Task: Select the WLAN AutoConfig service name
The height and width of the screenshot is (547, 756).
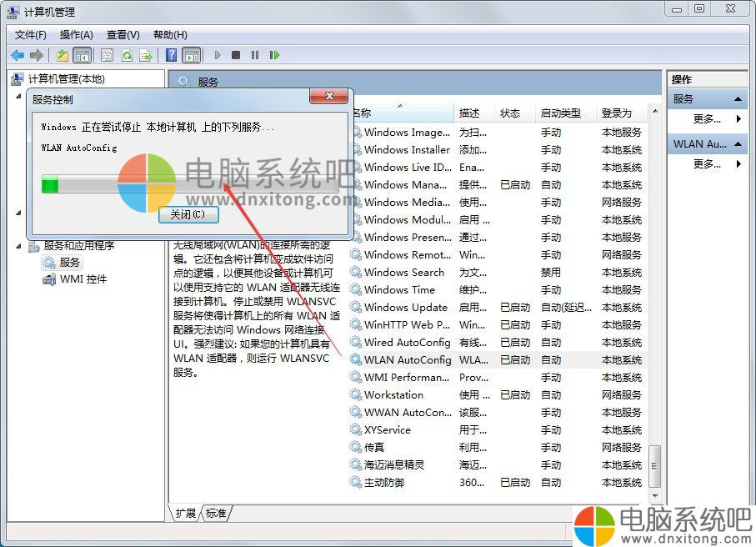Action: 408,360
